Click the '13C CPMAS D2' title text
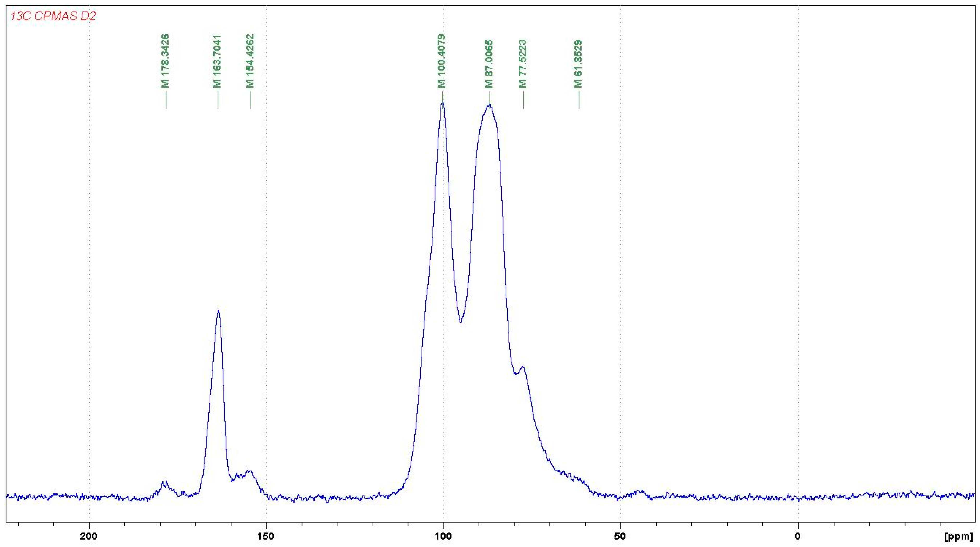The image size is (980, 547). click(x=53, y=16)
